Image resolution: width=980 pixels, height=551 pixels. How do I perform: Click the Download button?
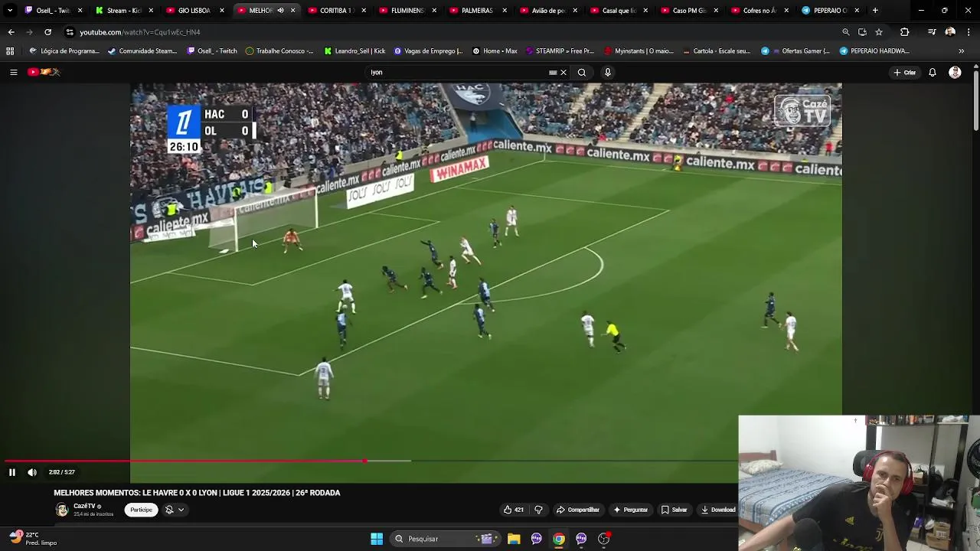pyautogui.click(x=717, y=510)
